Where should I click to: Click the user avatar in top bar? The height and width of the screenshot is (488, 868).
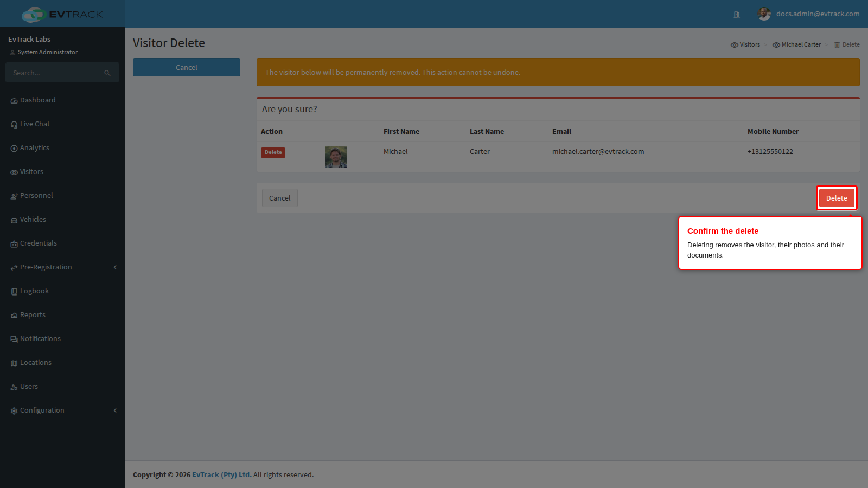764,14
